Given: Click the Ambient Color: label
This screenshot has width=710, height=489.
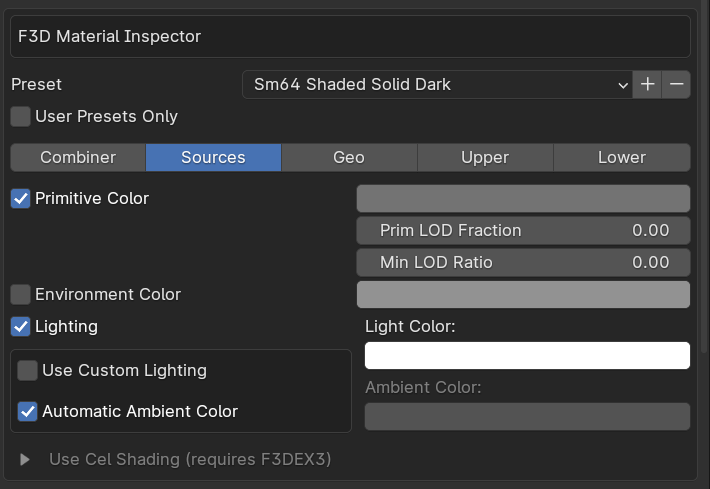Looking at the screenshot, I should tap(423, 388).
